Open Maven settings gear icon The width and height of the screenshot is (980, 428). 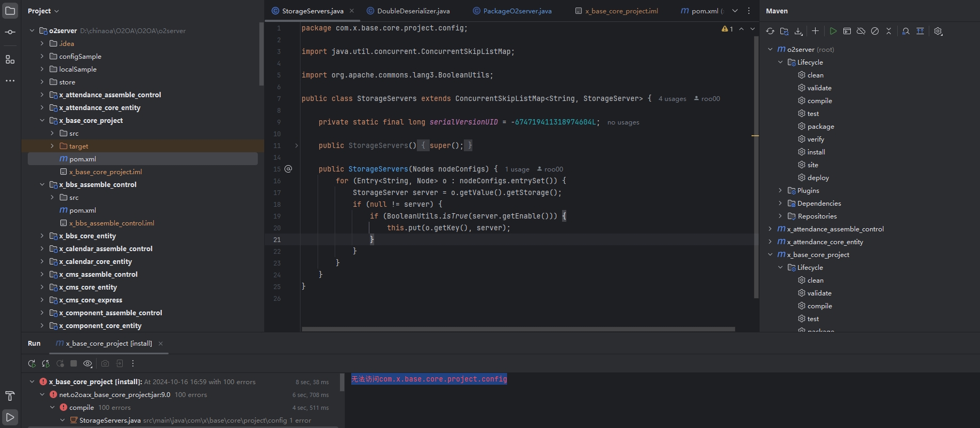tap(938, 32)
